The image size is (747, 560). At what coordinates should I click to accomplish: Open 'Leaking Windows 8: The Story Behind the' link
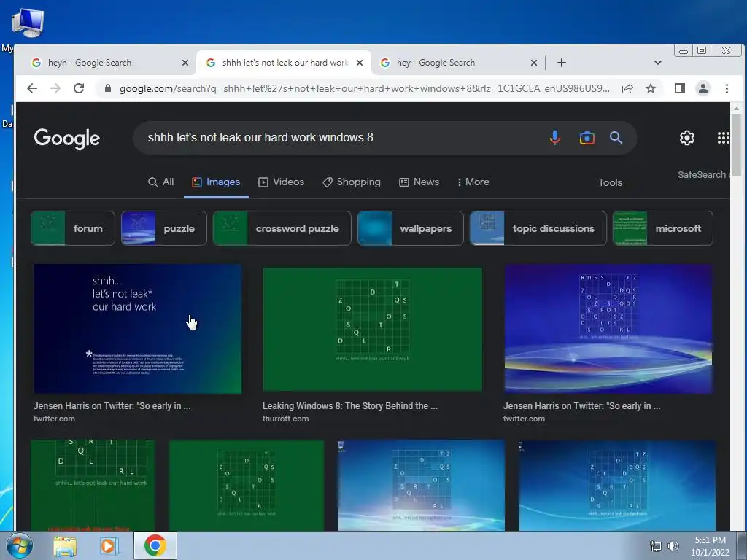pyautogui.click(x=349, y=405)
